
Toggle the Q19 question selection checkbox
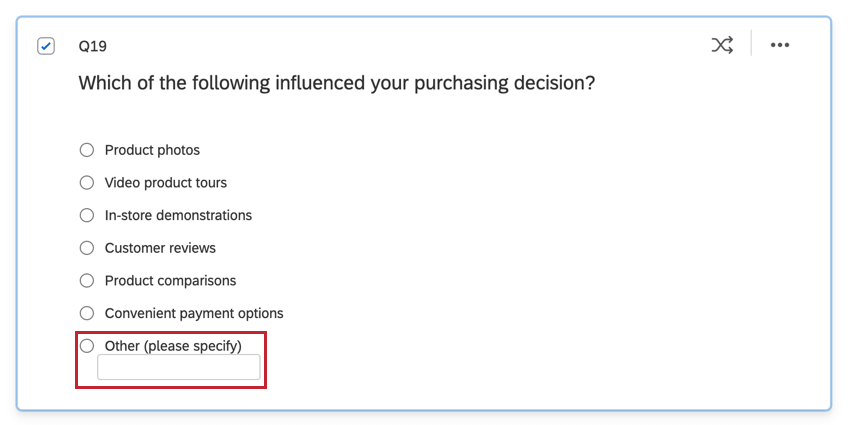click(46, 46)
